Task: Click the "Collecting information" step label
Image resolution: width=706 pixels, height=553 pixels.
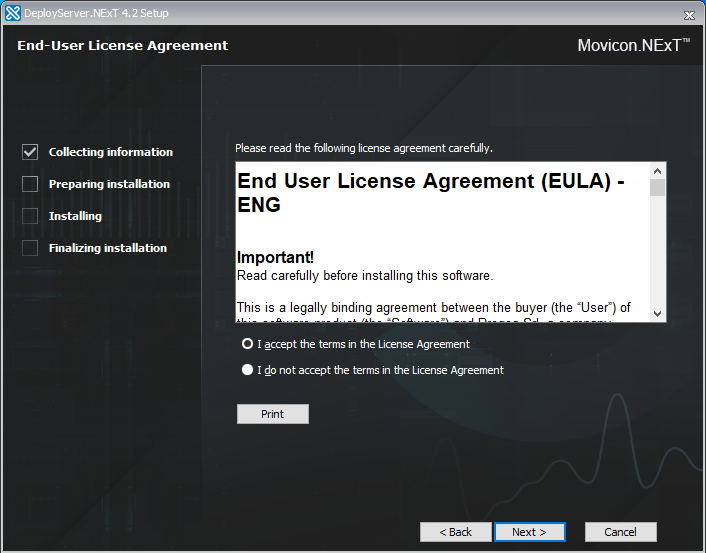Action: (111, 152)
